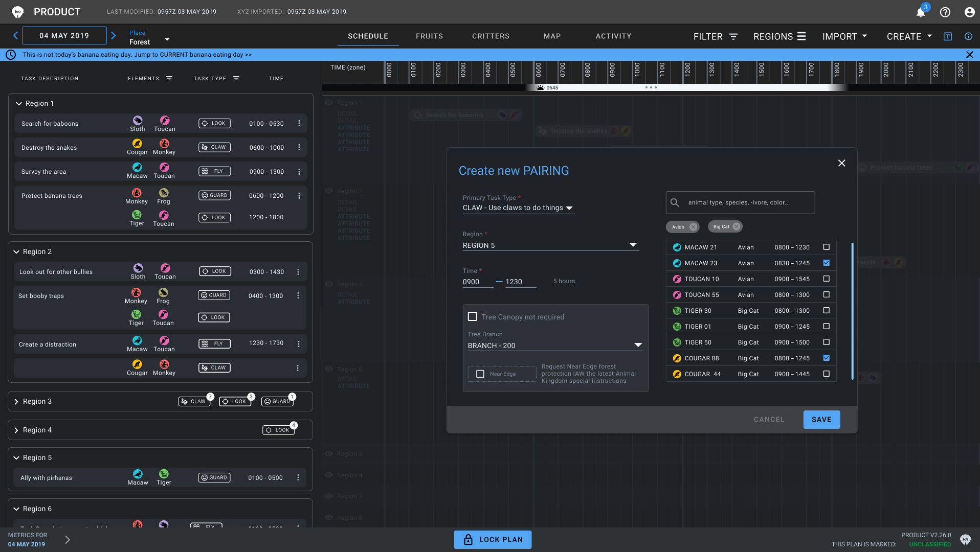980x552 pixels.
Task: Collapse the Region 2 group
Action: point(16,251)
